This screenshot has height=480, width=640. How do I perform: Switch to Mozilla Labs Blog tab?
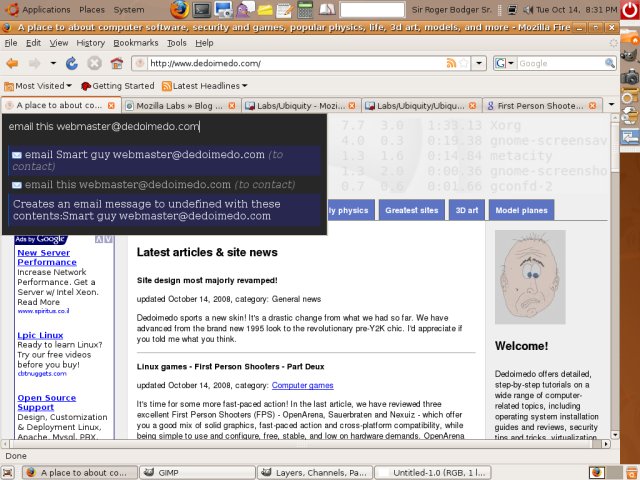(181, 106)
